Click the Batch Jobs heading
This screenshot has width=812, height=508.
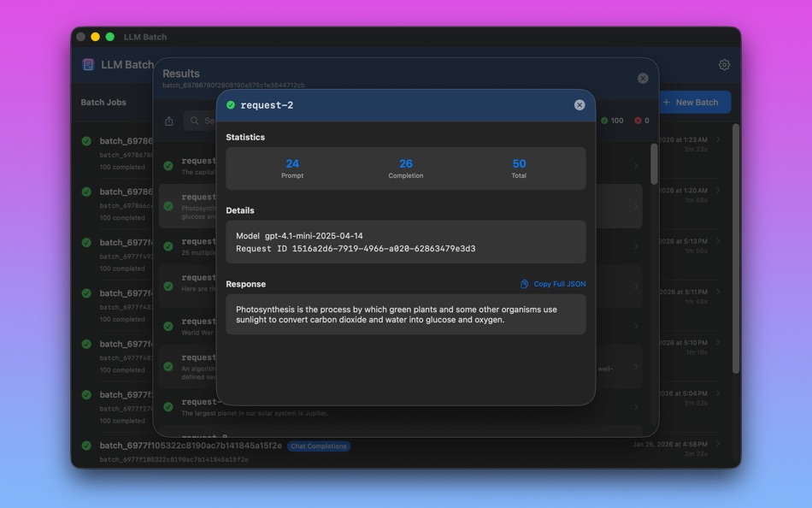[103, 102]
